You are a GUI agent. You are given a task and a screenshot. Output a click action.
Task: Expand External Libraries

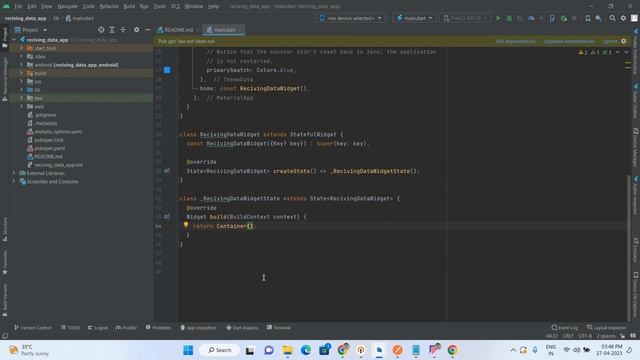[13, 173]
